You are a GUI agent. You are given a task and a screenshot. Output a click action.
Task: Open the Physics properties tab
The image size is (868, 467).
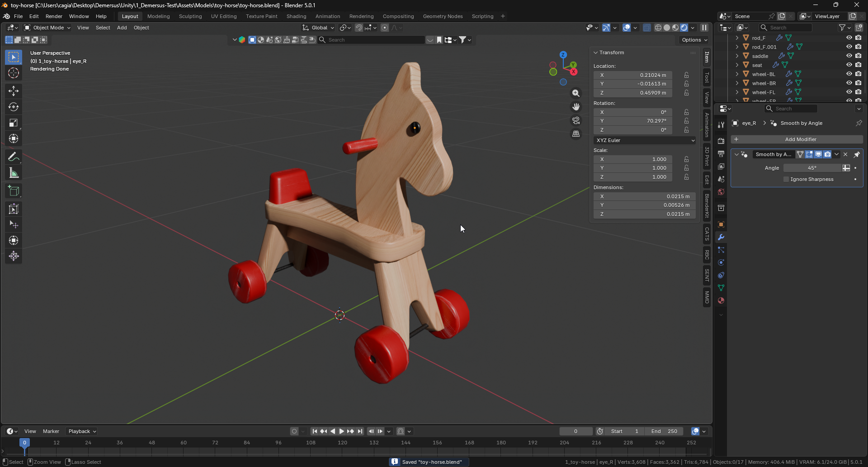(721, 262)
